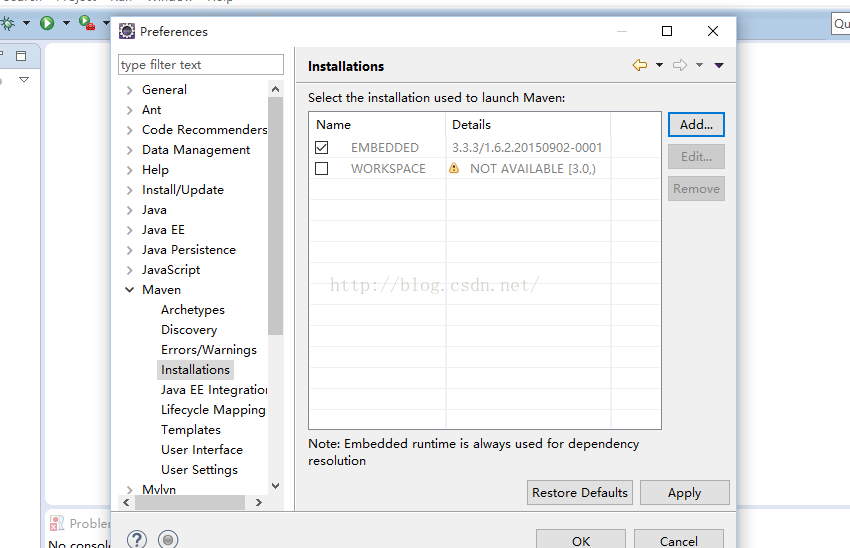
Task: Click the tree scroll up arrow
Action: tap(275, 89)
